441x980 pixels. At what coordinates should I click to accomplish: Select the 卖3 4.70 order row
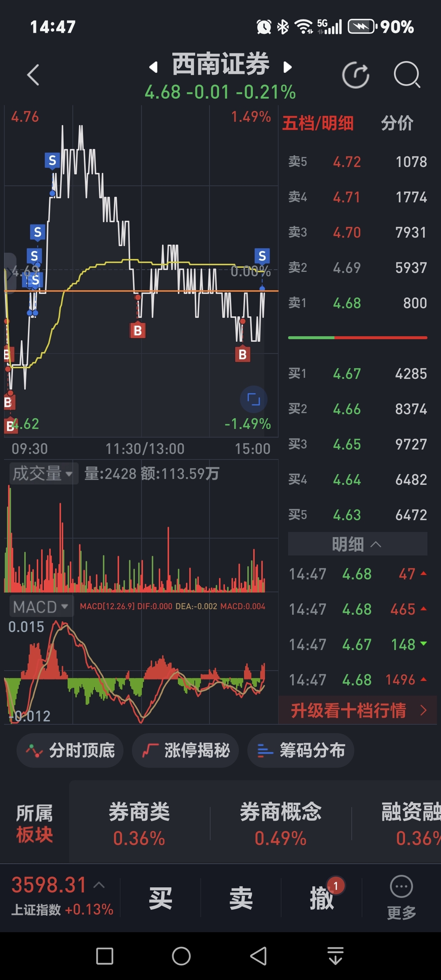pyautogui.click(x=357, y=232)
